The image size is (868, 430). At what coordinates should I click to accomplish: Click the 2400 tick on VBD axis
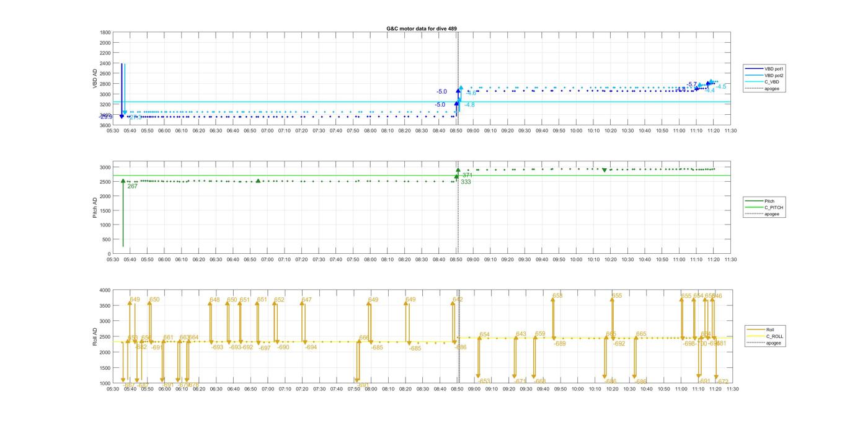pos(105,63)
